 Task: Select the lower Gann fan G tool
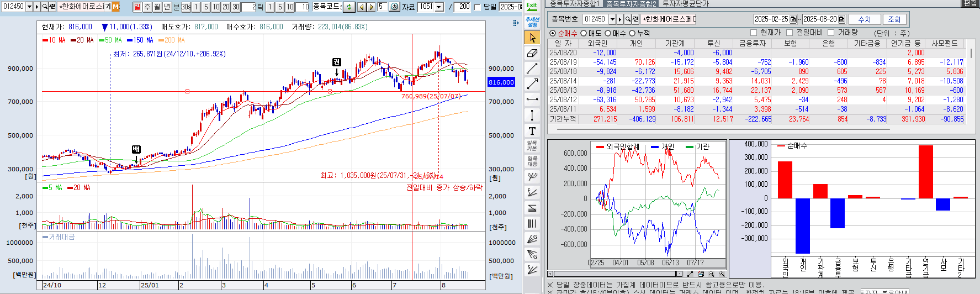coord(532,254)
